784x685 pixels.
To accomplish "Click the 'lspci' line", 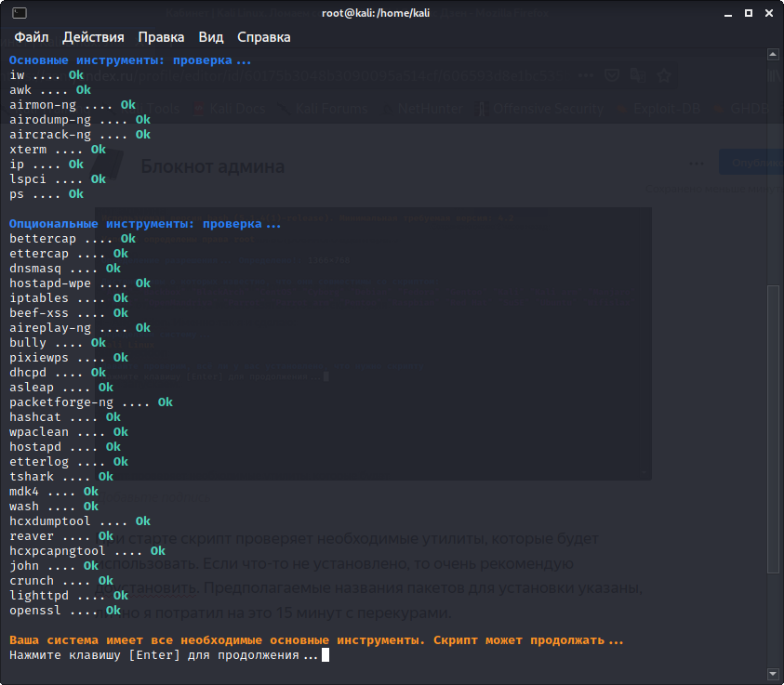I will tap(58, 179).
